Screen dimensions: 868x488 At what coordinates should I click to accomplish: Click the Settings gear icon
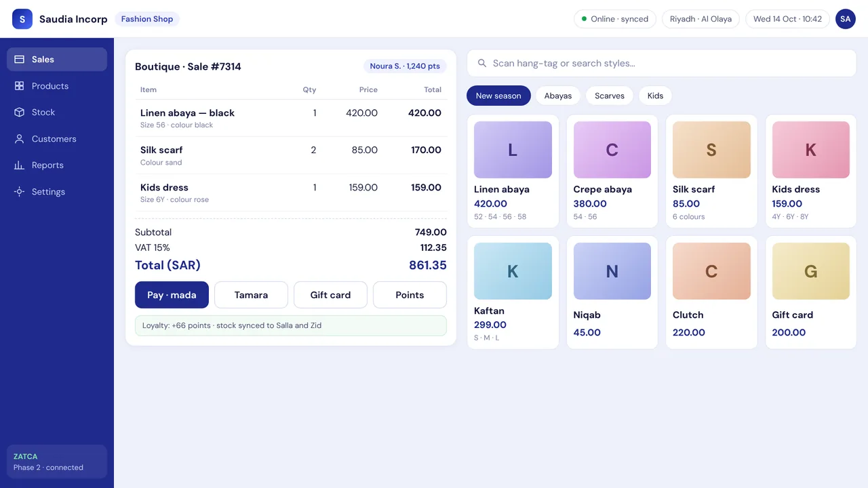(19, 192)
